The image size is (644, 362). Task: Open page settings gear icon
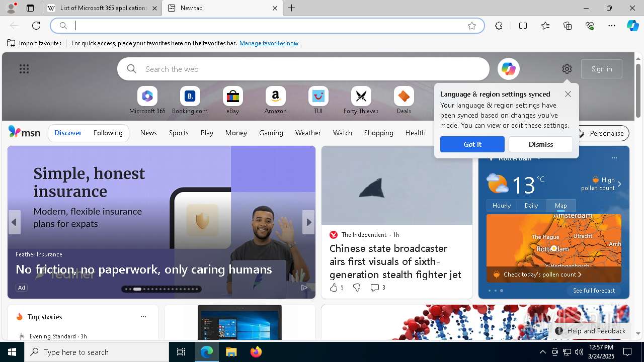tap(567, 69)
